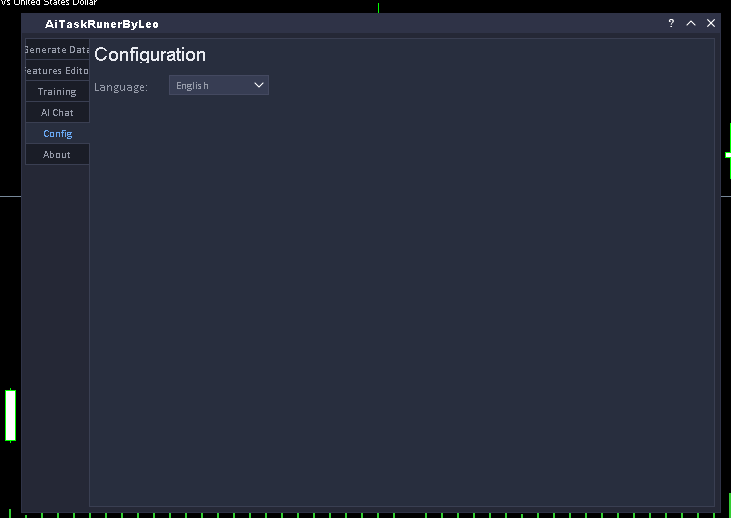Select the Config tab
731x518 pixels.
57,133
